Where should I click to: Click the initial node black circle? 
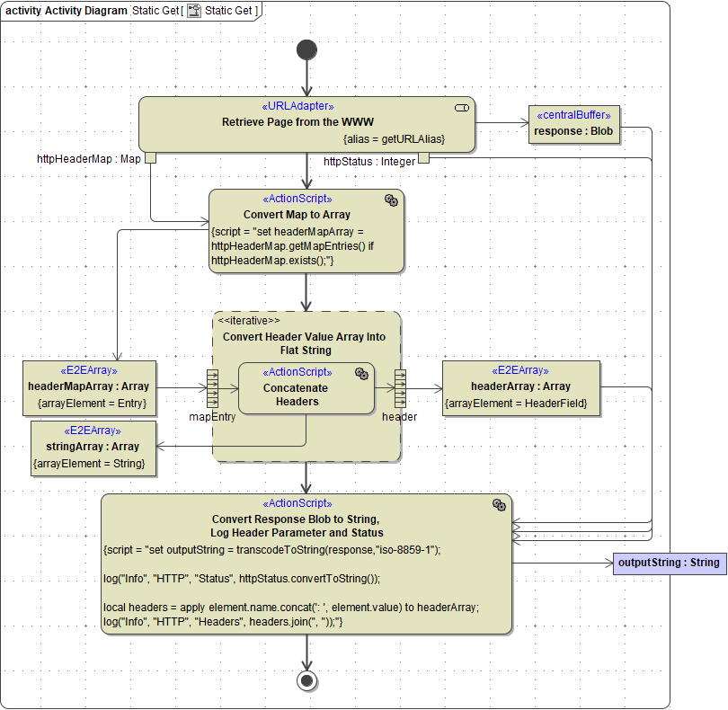pyautogui.click(x=306, y=49)
